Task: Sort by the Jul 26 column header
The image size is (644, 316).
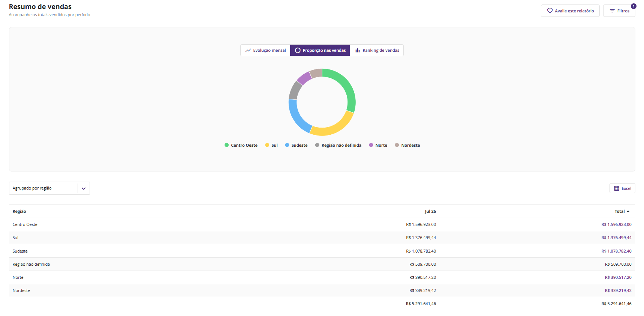Action: point(430,211)
